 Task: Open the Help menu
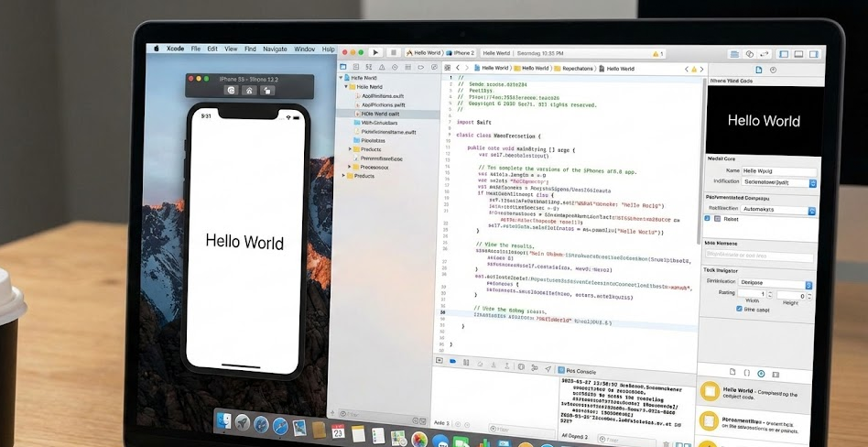pyautogui.click(x=329, y=49)
